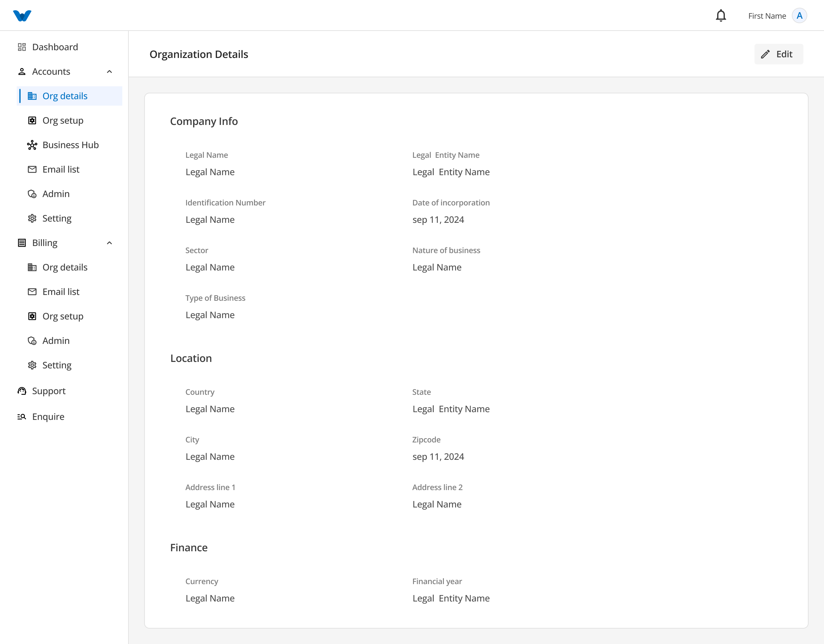Click the Nature of business label
Screen dimensions: 824x644
[x=446, y=250]
